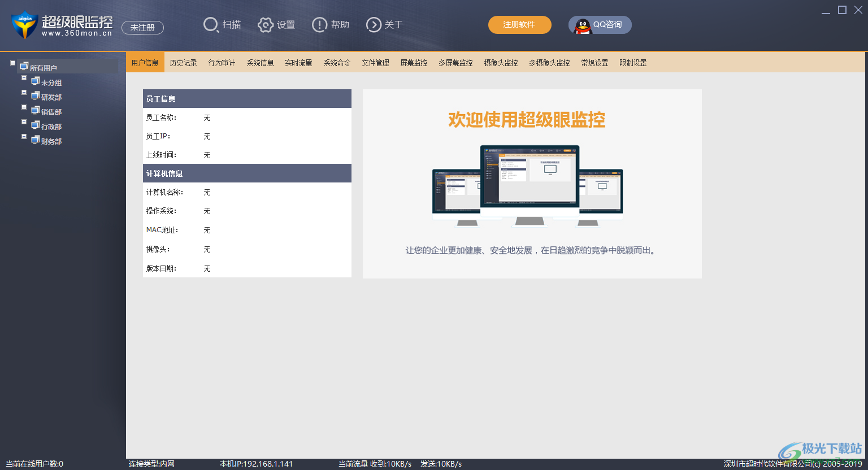Click the monitor icon beside 研发部

click(35, 96)
